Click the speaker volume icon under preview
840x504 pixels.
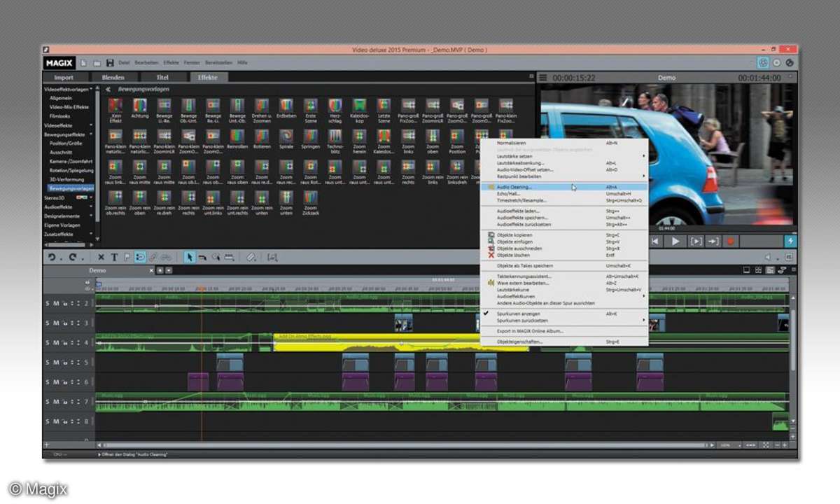(x=769, y=258)
